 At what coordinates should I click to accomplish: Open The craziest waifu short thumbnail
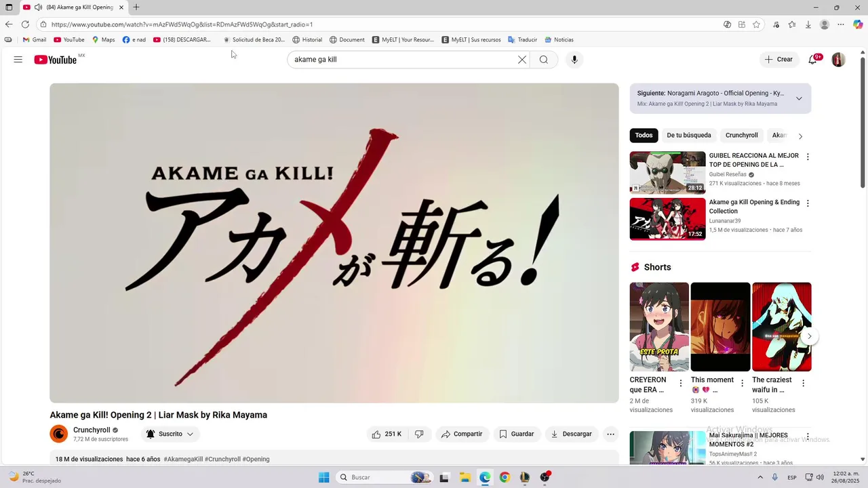coord(782,327)
